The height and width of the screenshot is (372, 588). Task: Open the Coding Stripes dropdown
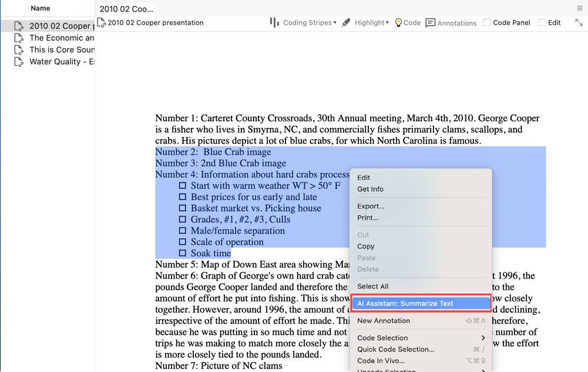310,23
